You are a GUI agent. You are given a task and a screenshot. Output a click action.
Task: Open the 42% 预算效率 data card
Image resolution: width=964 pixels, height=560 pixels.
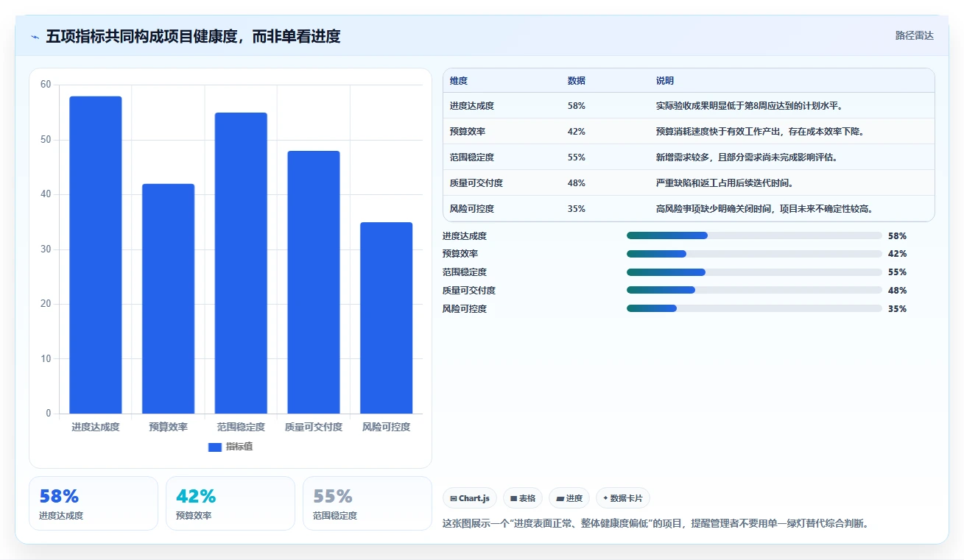coord(231,503)
